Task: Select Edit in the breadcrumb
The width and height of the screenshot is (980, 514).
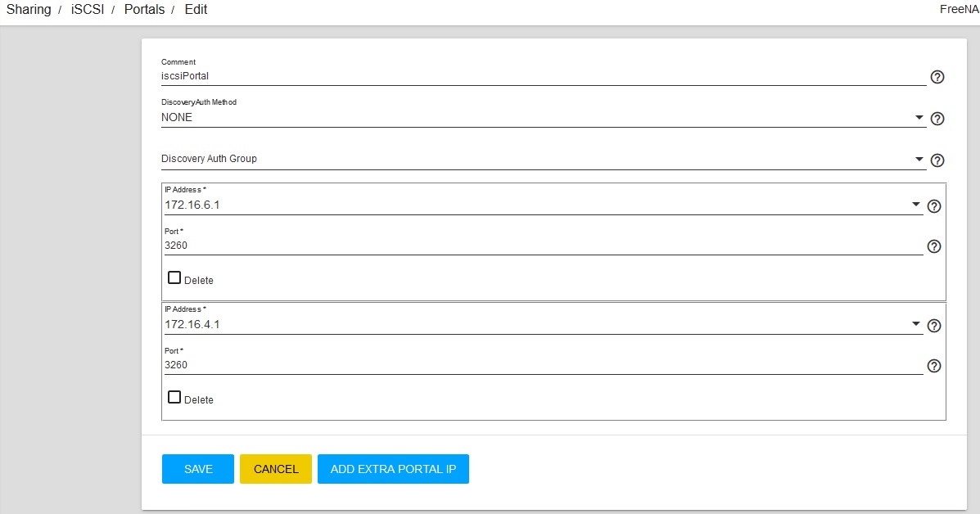Action: [x=196, y=9]
